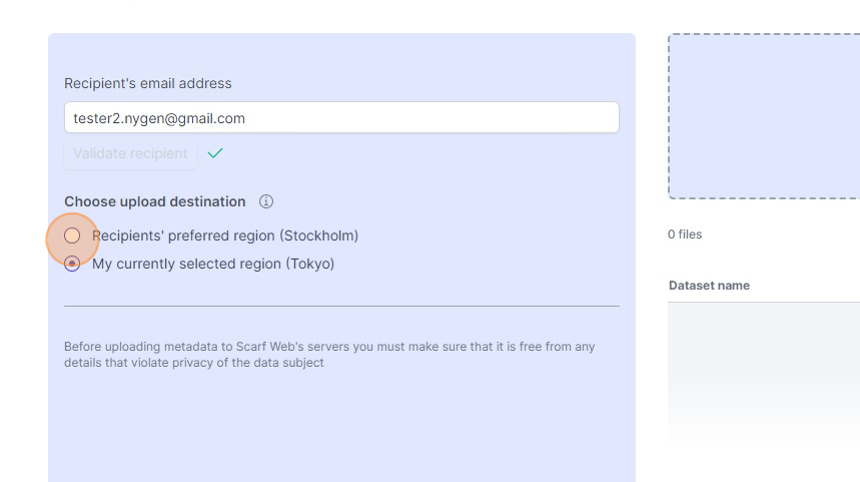This screenshot has height=482, width=860.
Task: Click the recipient's email address input field
Action: coord(341,118)
